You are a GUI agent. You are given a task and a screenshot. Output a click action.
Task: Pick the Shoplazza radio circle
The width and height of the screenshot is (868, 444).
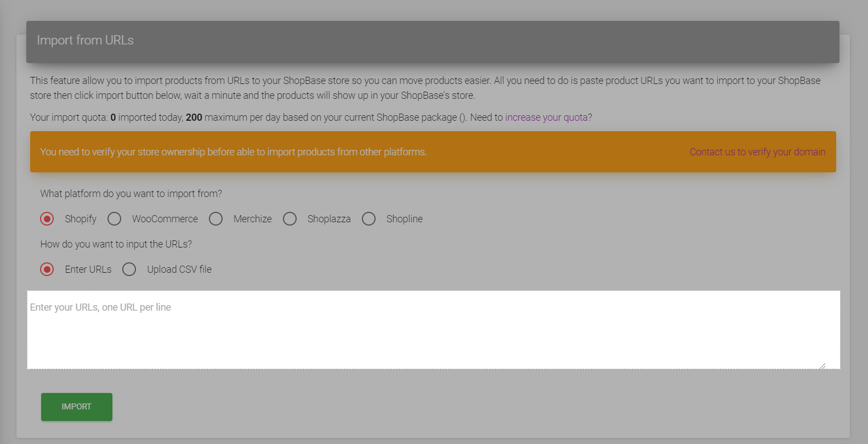[x=290, y=219]
